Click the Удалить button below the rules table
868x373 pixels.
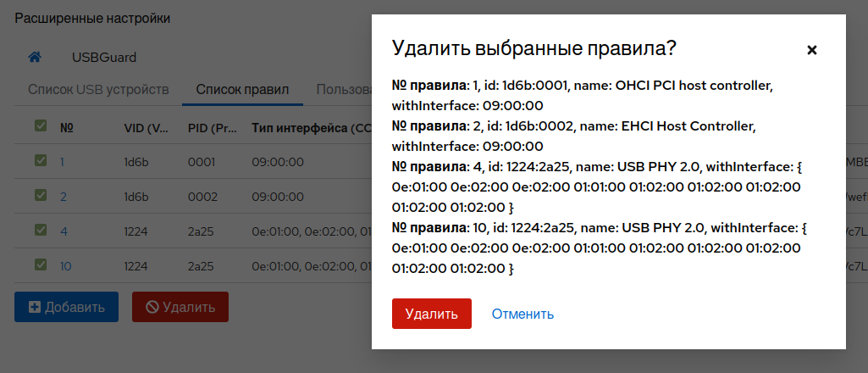tap(180, 307)
